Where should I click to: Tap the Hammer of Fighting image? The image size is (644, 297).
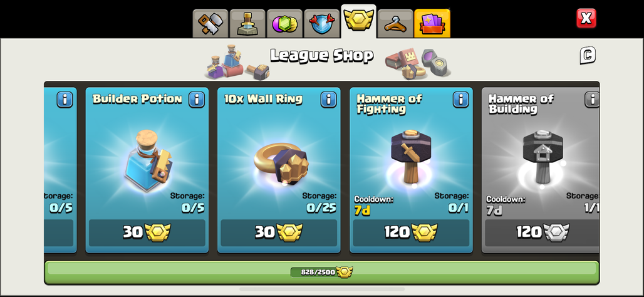tap(411, 156)
